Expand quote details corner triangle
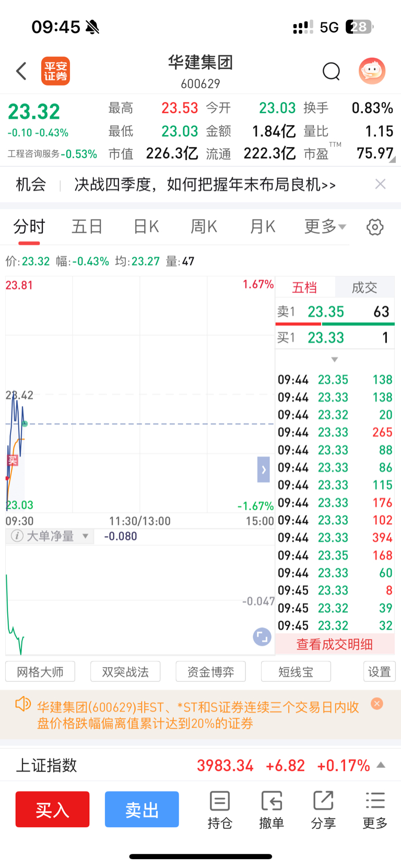 point(392,160)
